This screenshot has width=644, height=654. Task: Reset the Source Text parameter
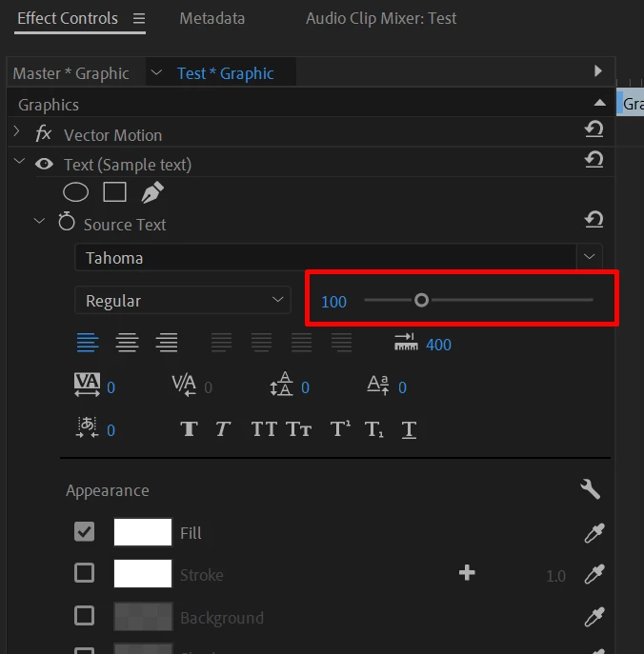pyautogui.click(x=594, y=219)
